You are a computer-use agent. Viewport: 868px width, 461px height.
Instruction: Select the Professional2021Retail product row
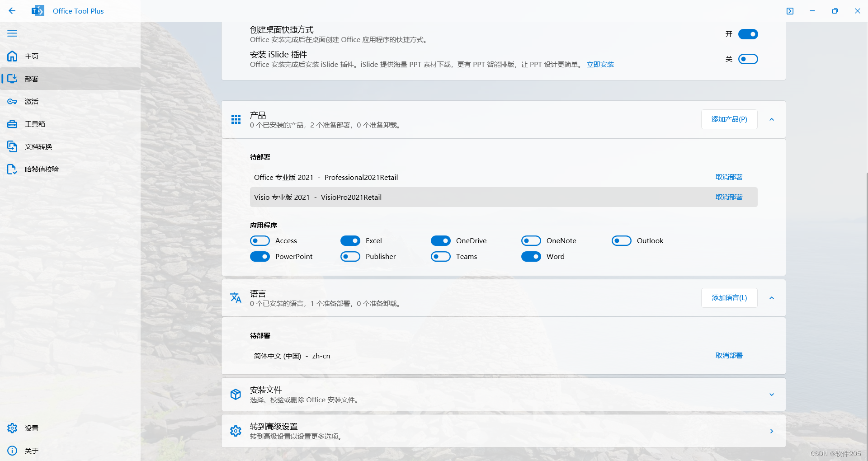click(504, 177)
